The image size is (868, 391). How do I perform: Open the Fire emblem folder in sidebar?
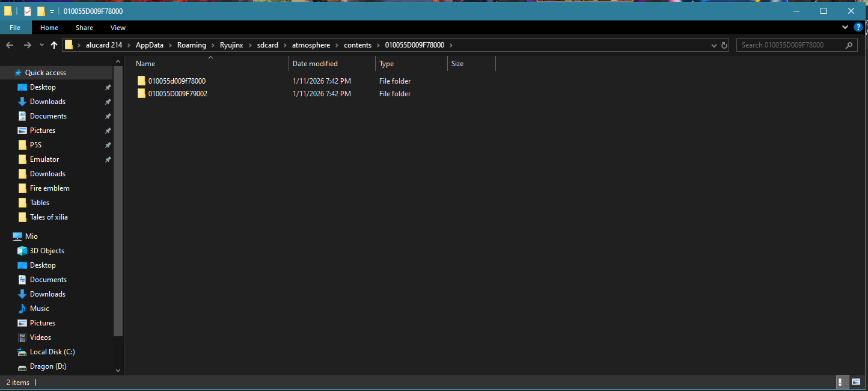click(49, 188)
